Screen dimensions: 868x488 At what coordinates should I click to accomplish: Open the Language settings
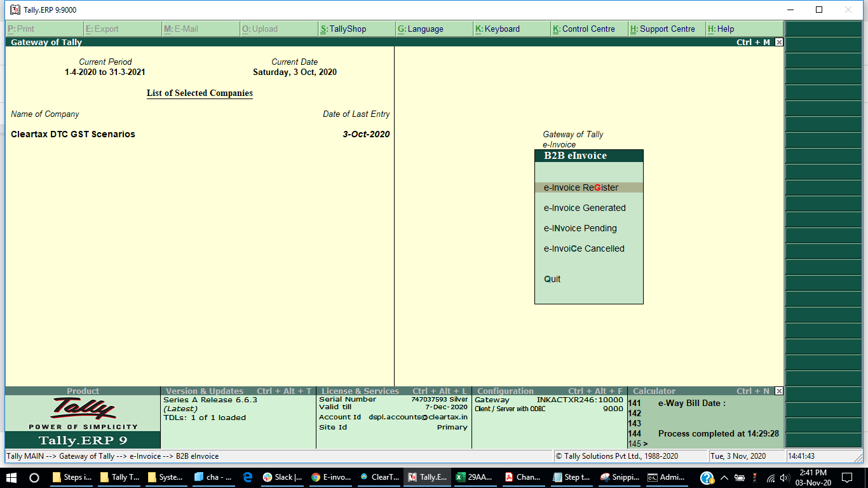(x=434, y=29)
